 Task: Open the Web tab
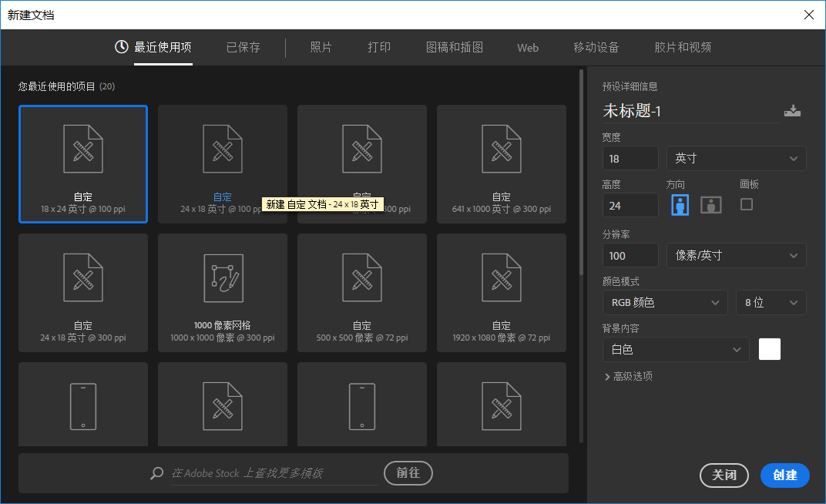528,48
